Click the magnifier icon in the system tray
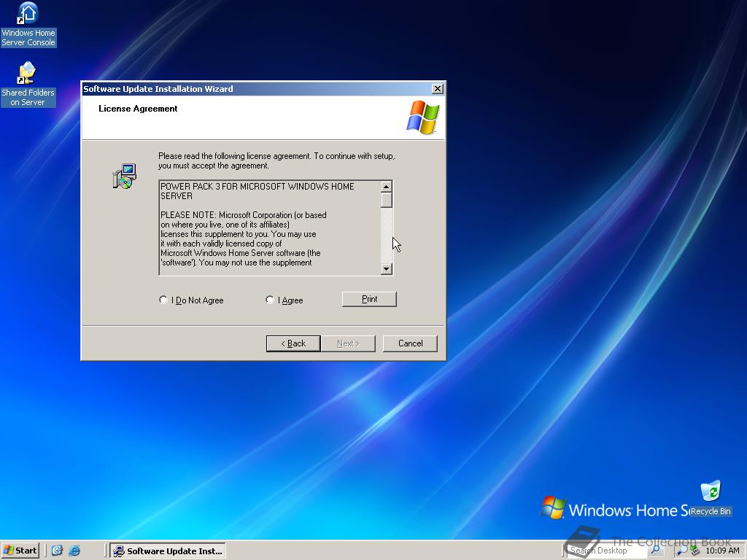The image size is (747, 560). pyautogui.click(x=682, y=551)
